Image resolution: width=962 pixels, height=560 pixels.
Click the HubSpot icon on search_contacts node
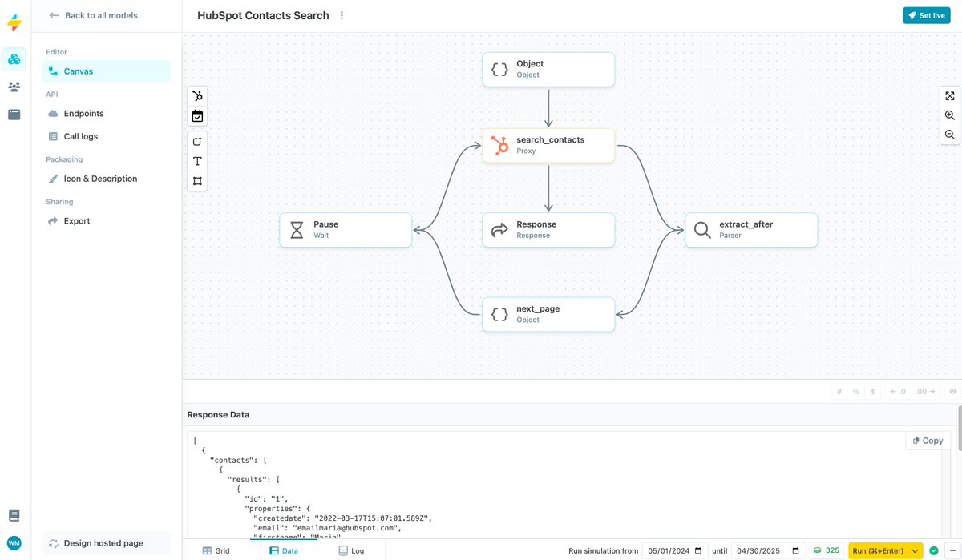tap(499, 145)
